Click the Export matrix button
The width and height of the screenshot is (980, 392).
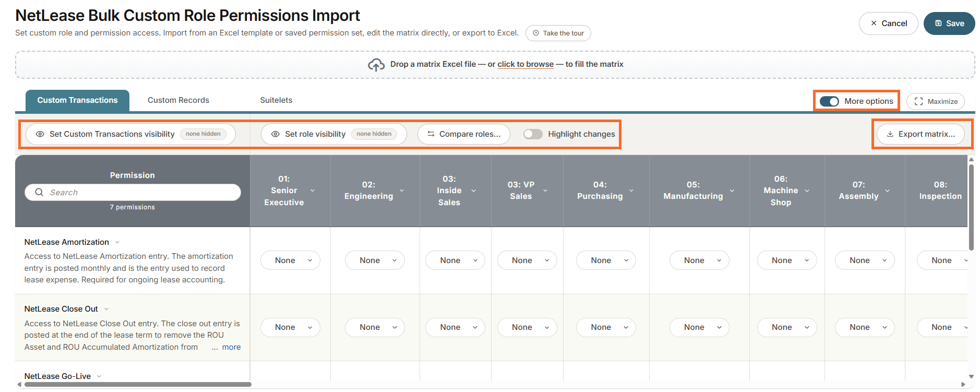point(921,134)
